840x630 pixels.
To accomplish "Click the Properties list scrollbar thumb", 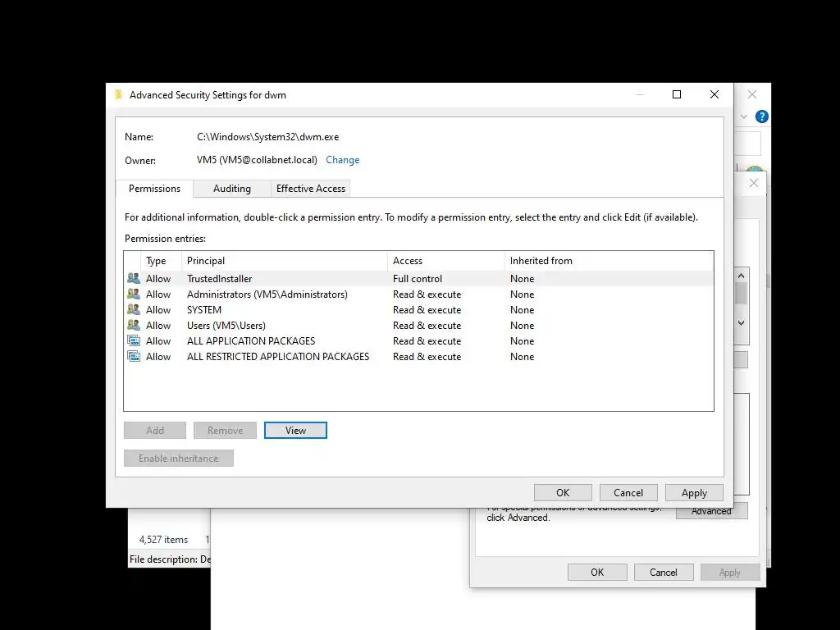I will tap(742, 293).
